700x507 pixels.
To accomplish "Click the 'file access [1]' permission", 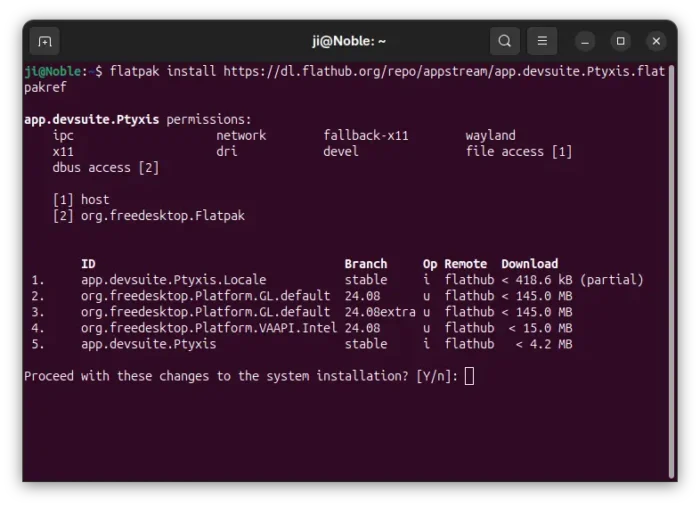I will click(518, 152).
